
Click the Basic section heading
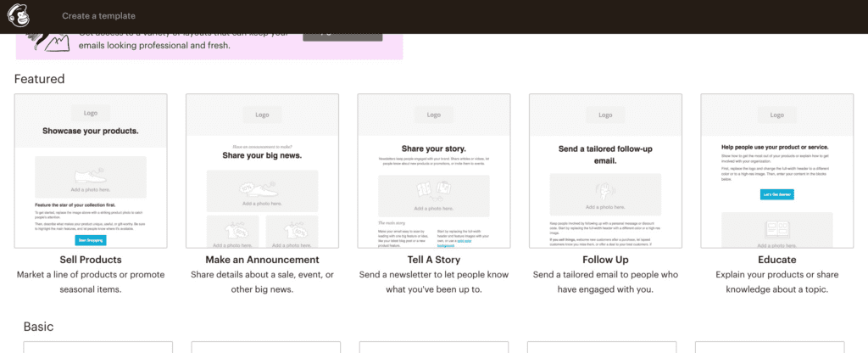click(39, 327)
